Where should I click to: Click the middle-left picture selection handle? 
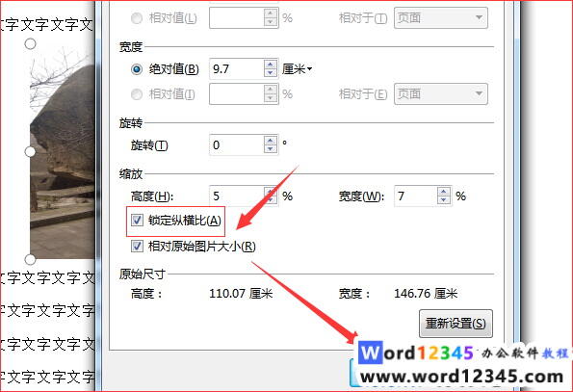(30, 151)
